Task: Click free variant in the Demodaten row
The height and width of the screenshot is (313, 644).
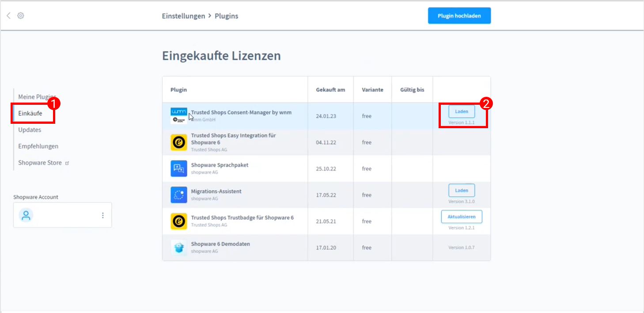Action: pos(367,248)
